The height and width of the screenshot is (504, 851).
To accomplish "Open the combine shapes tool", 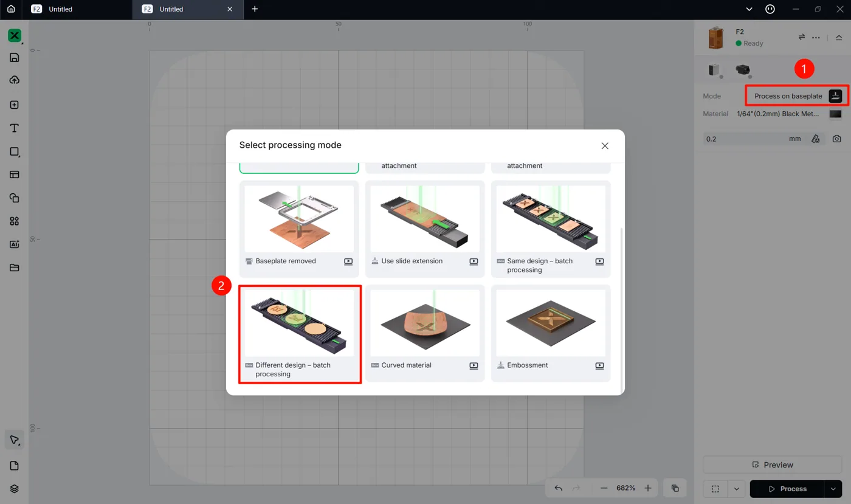I will (x=15, y=198).
